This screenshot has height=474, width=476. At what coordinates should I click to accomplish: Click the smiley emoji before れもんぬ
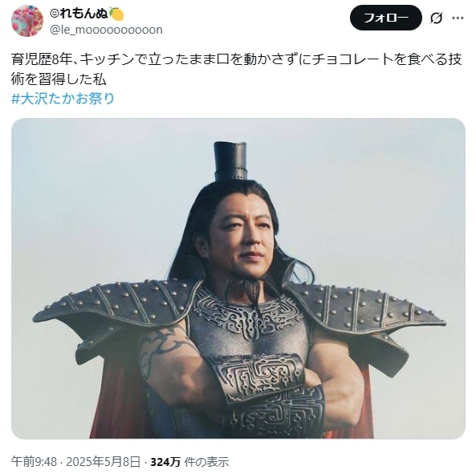pos(55,14)
